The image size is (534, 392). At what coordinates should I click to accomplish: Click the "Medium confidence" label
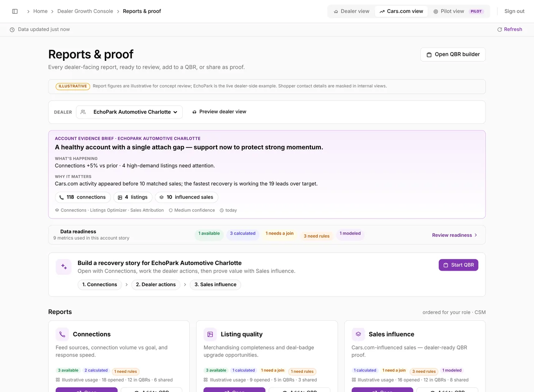tap(195, 210)
